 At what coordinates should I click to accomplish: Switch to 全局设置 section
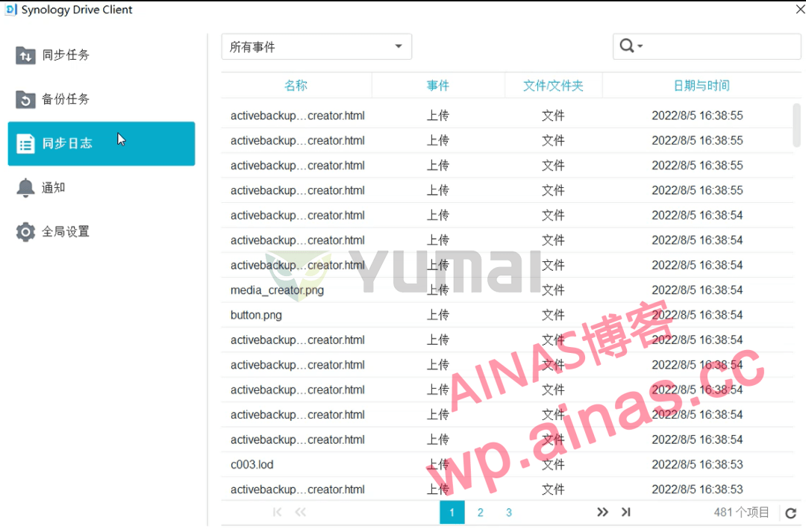point(101,232)
